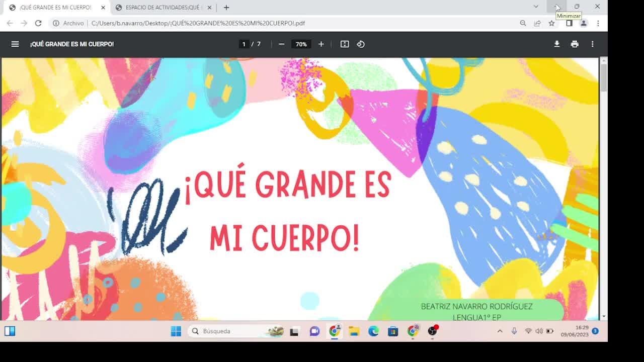Image resolution: width=644 pixels, height=362 pixels.
Task: Launch Microsoft Edge from the taskbar
Action: 373,331
